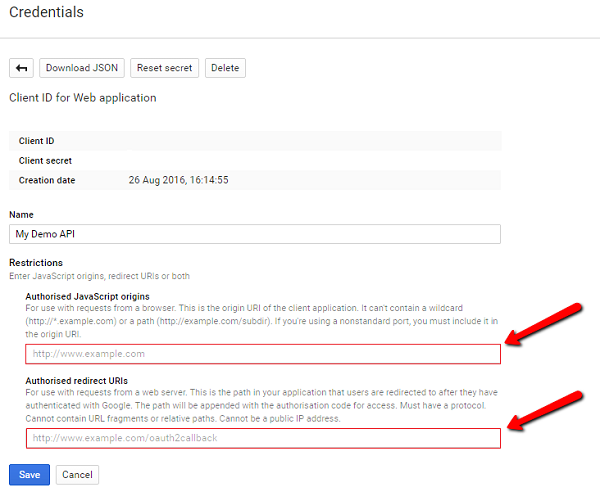Delete this client ID
The height and width of the screenshot is (492, 600).
click(x=225, y=68)
